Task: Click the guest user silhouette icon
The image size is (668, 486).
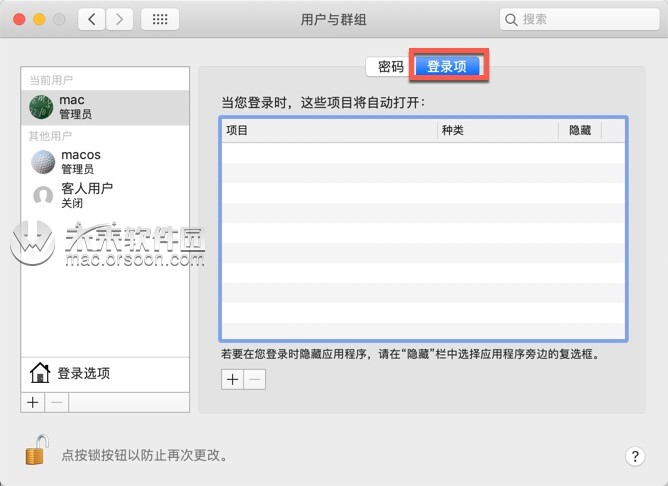Action: click(43, 196)
